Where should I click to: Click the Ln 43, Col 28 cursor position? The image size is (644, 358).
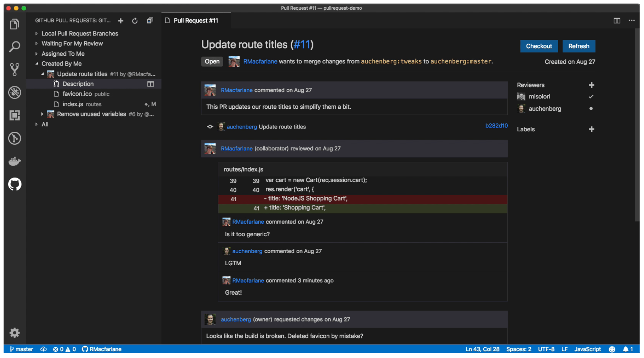(x=482, y=349)
